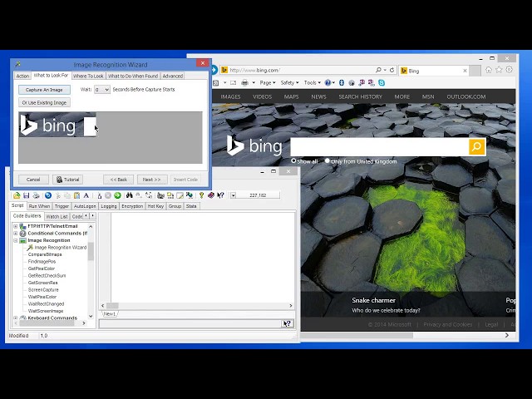Click the refresh icon in browser address bar

(392, 70)
